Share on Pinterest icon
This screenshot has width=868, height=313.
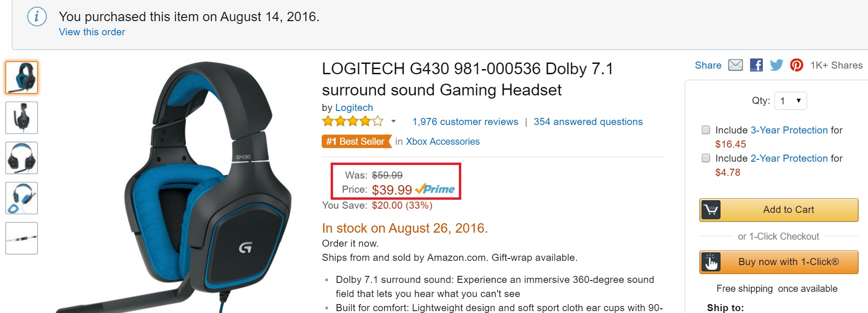(797, 65)
